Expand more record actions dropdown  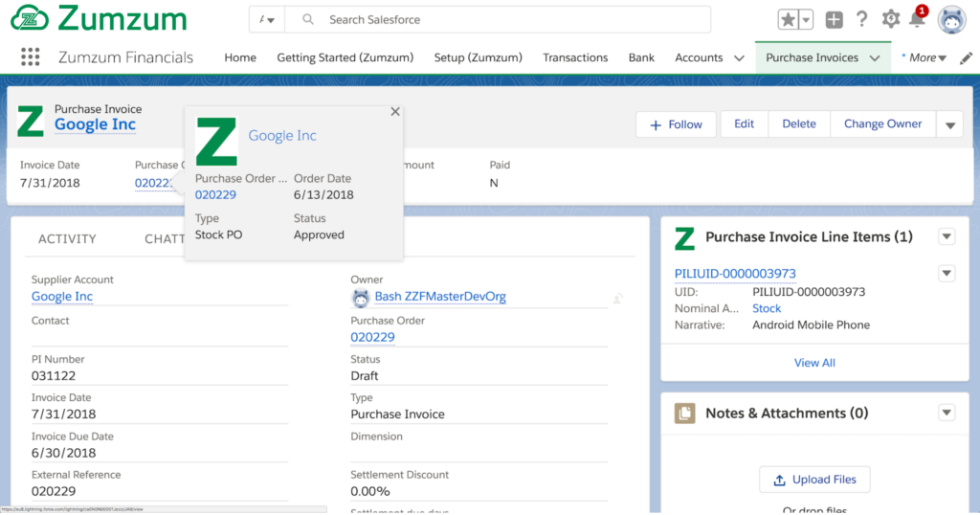click(x=950, y=124)
